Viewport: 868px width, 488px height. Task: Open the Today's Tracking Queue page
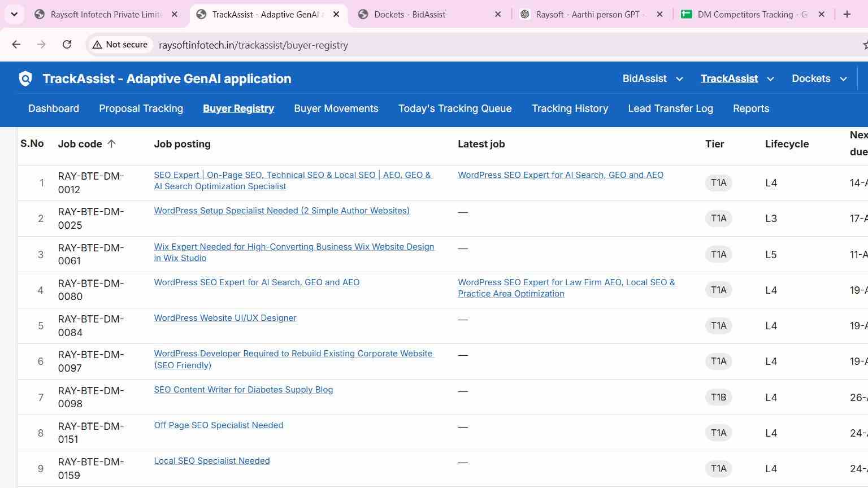pyautogui.click(x=455, y=108)
